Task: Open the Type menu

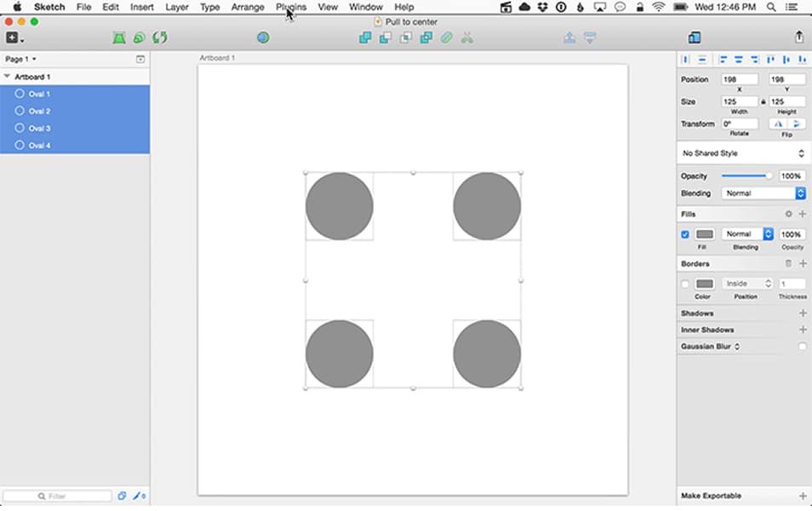Action: pyautogui.click(x=209, y=8)
